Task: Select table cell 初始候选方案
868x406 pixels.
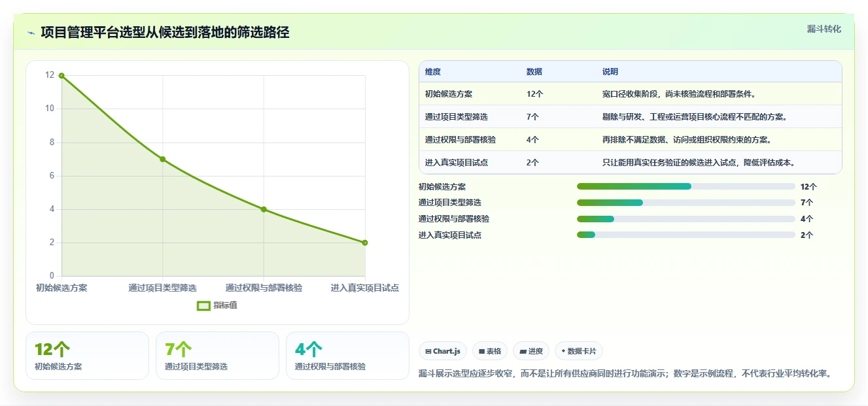Action: pos(449,94)
